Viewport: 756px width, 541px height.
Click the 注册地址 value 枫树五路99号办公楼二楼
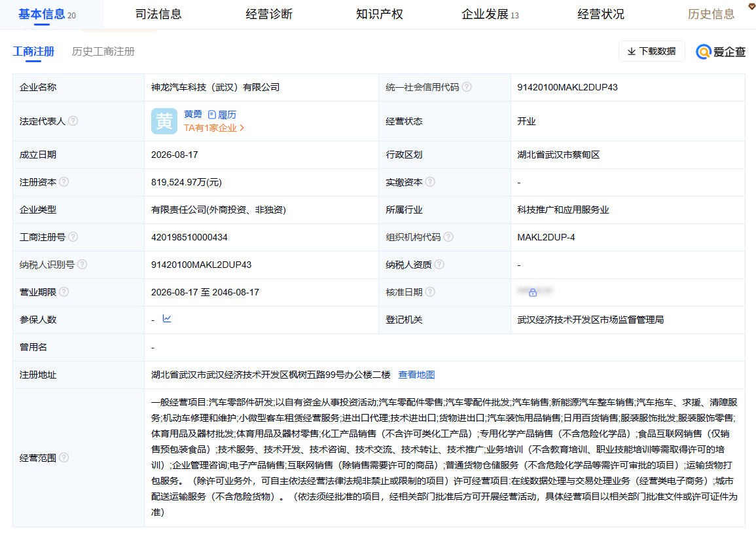pos(340,375)
